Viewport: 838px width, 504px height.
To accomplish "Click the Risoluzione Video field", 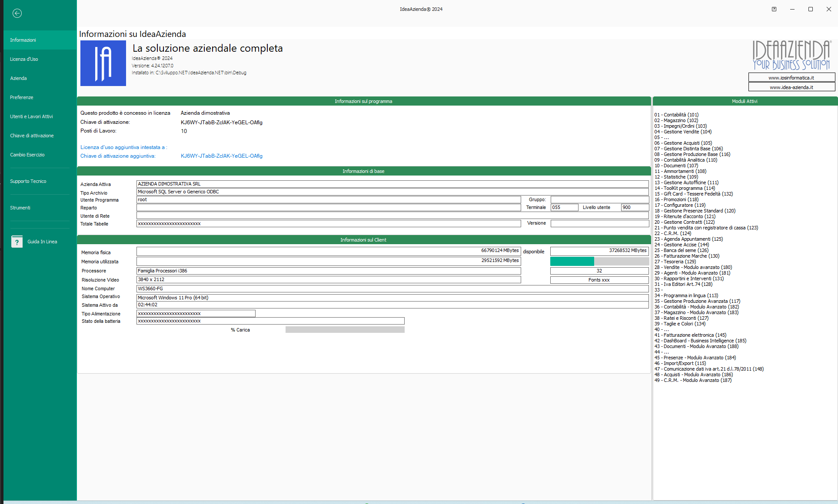I will 329,280.
